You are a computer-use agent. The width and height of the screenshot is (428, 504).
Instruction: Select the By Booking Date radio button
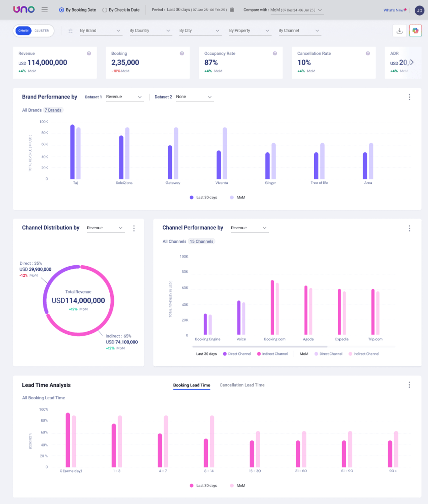pos(62,10)
